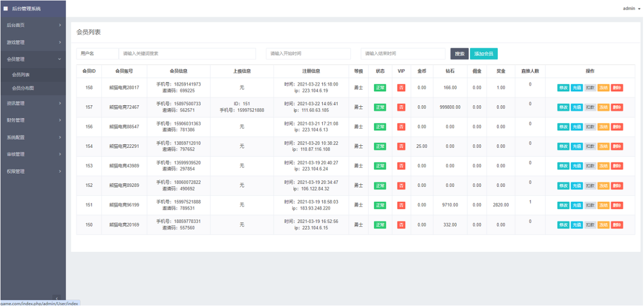Screen dimensions: 644x306
Task: Click 扣款 for member 156
Action: click(590, 127)
